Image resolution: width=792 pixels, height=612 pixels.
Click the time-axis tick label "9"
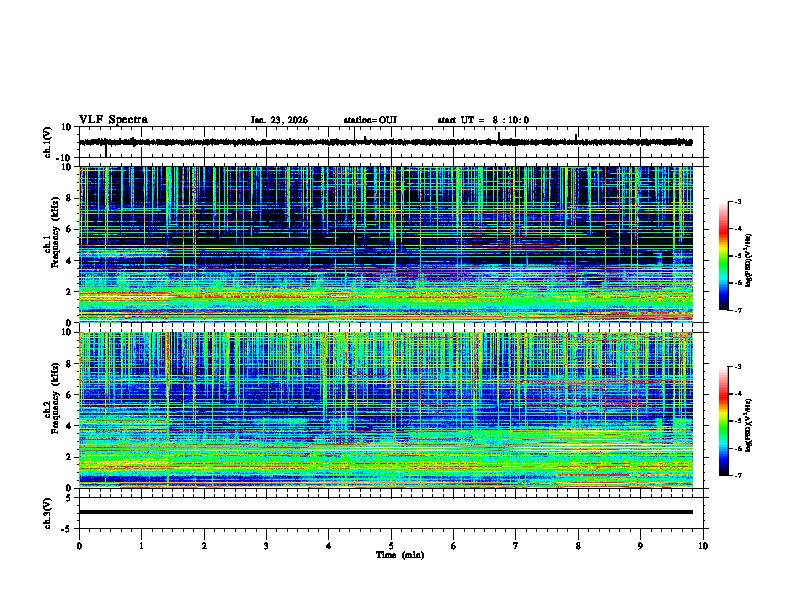(640, 546)
